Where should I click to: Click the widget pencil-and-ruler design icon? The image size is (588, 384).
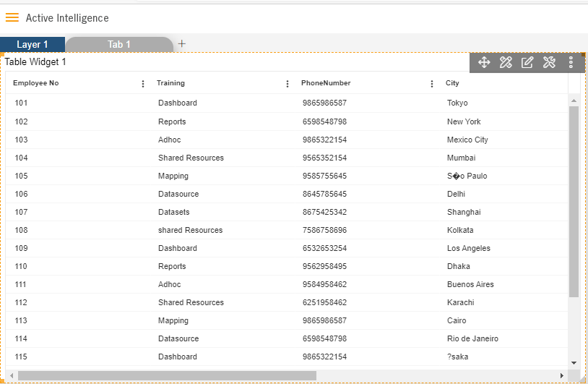(506, 62)
